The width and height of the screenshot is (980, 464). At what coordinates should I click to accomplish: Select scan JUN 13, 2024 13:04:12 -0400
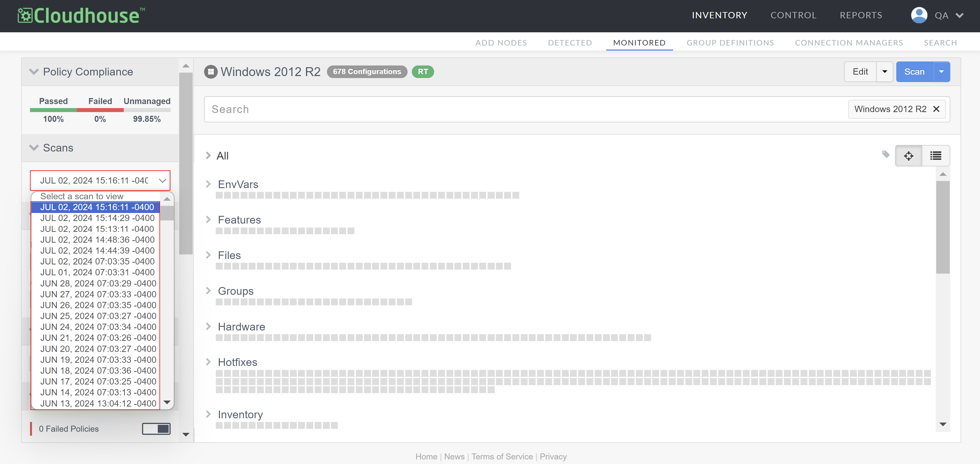tap(95, 403)
